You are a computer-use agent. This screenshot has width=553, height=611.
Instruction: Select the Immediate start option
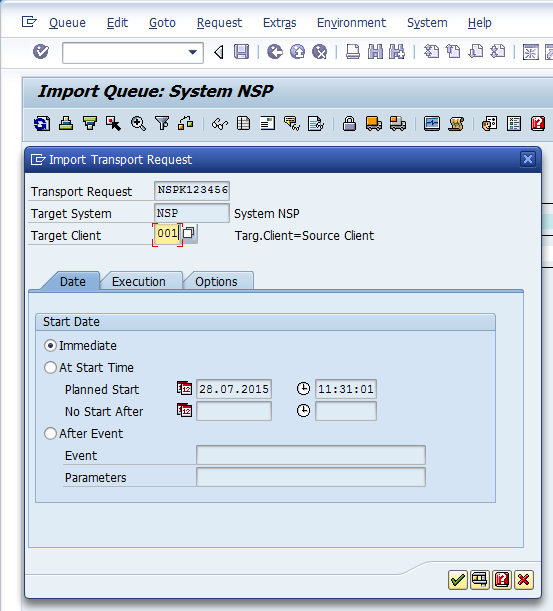point(50,346)
